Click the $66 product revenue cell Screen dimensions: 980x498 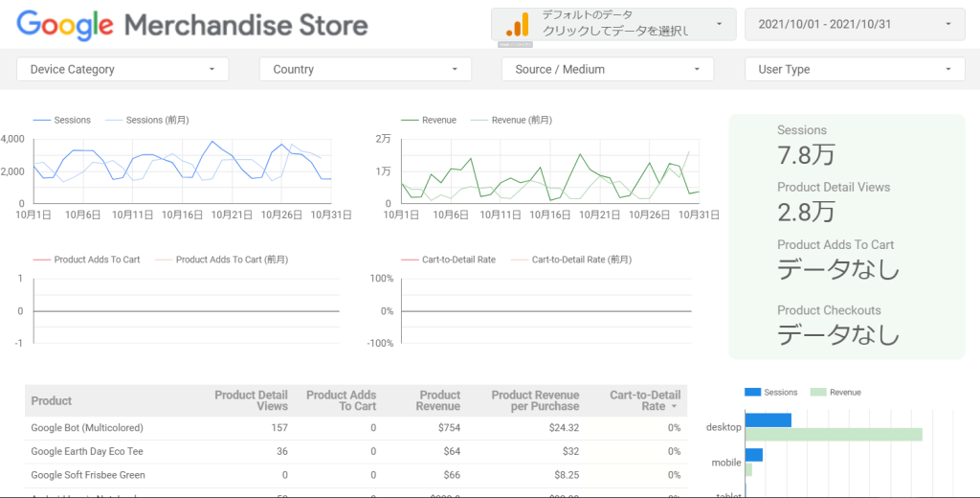click(x=452, y=475)
